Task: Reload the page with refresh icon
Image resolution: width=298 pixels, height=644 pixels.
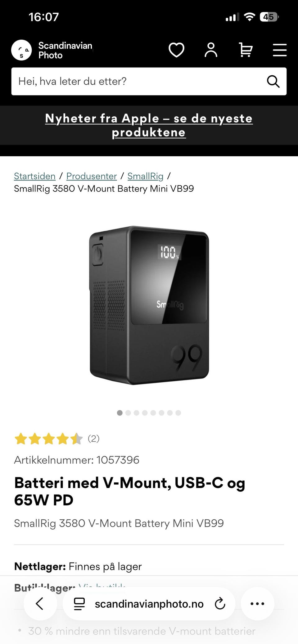Action: click(220, 604)
